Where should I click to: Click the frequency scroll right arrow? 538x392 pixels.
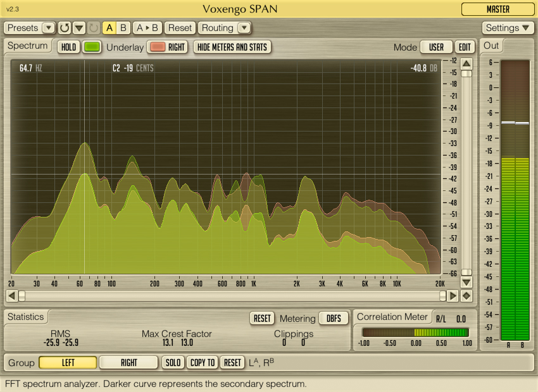(x=453, y=296)
